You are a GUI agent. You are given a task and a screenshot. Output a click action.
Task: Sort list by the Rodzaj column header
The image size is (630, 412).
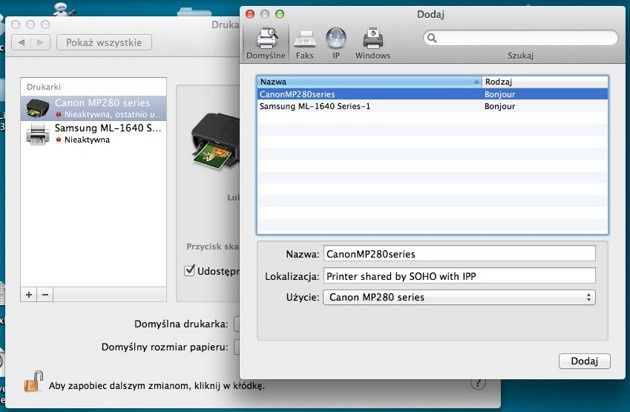tap(545, 82)
